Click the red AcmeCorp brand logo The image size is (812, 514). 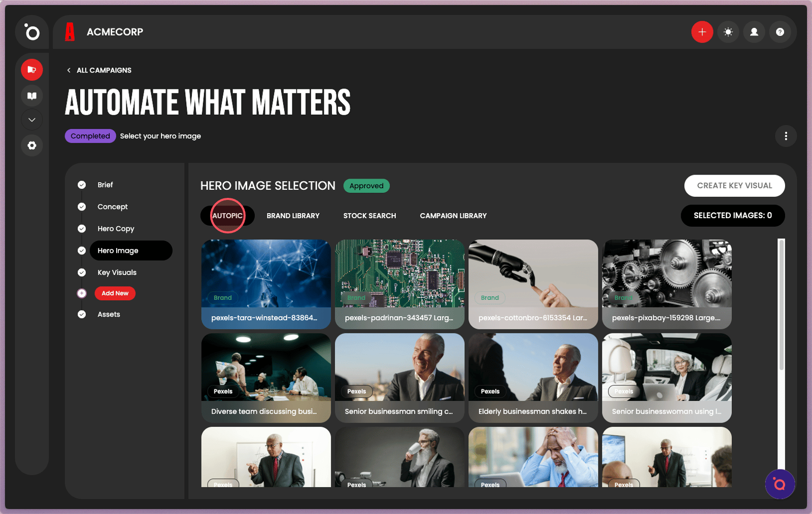(x=70, y=32)
